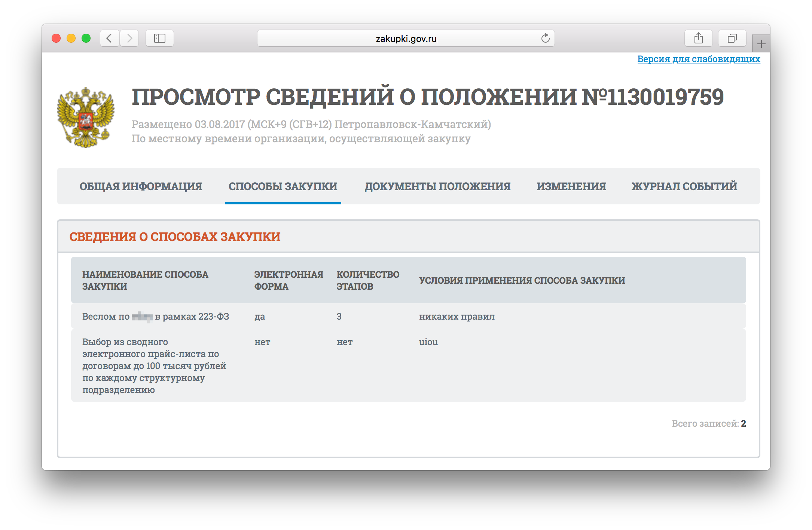Click the Наименование способа закупки column header

coord(145,280)
